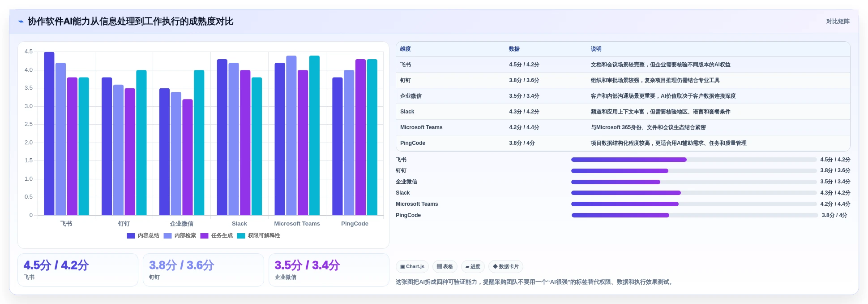Toggle 内部检索 legend color swatch
Screen dimensions: 868x304
(167, 236)
